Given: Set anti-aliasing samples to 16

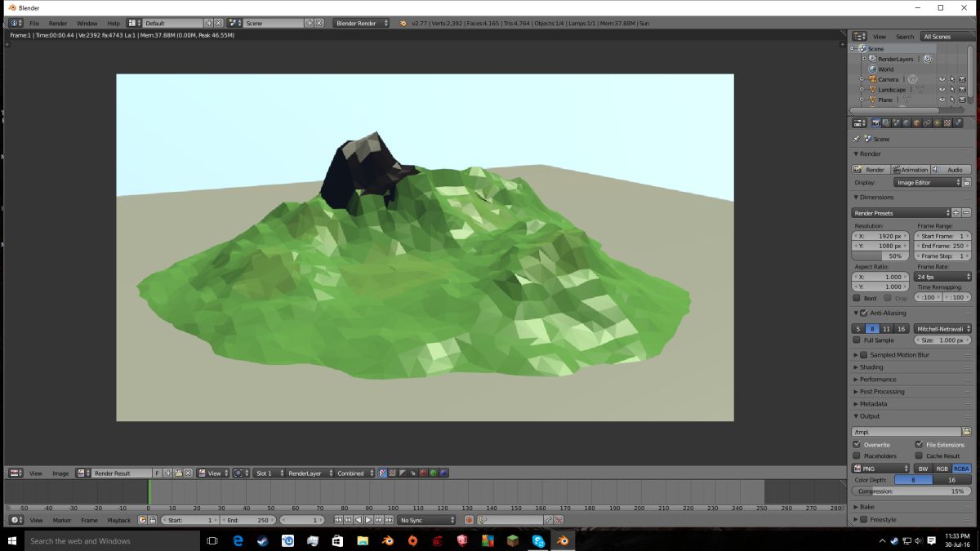Looking at the screenshot, I should point(902,328).
